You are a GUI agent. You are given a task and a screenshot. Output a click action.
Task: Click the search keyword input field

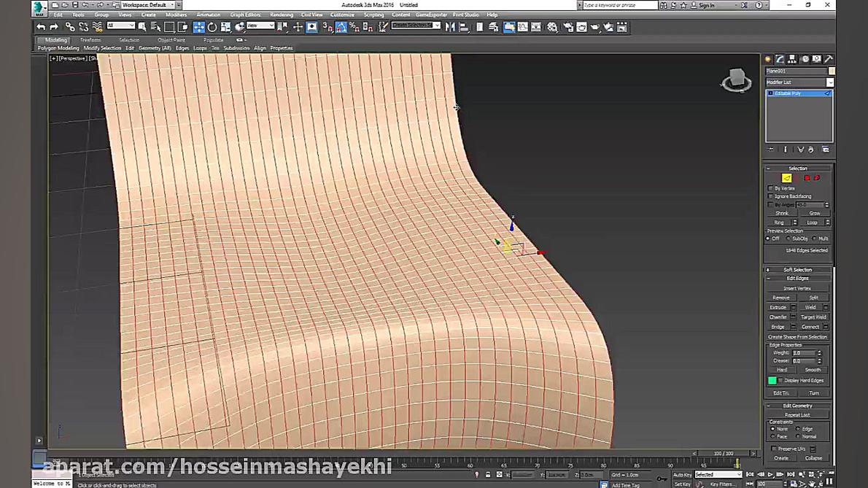pos(619,5)
